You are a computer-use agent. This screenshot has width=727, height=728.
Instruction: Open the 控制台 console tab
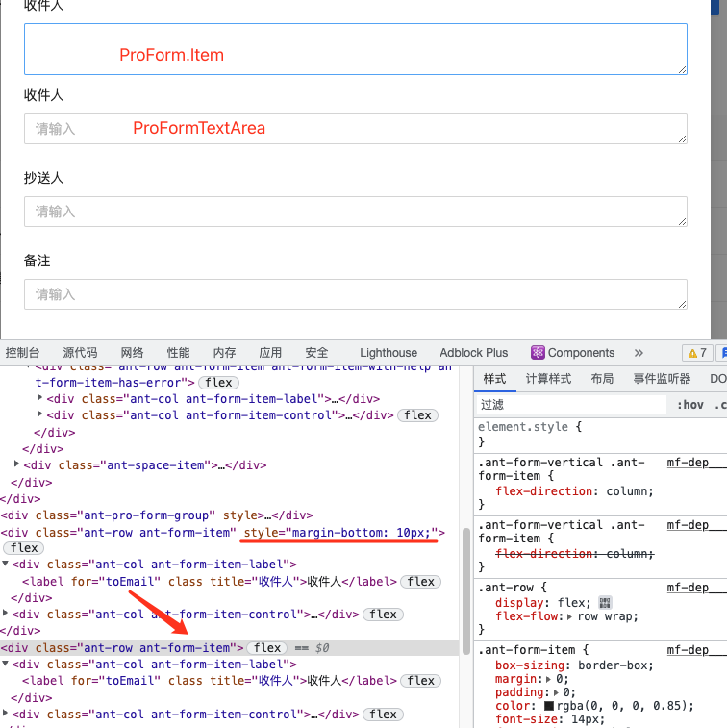22,353
